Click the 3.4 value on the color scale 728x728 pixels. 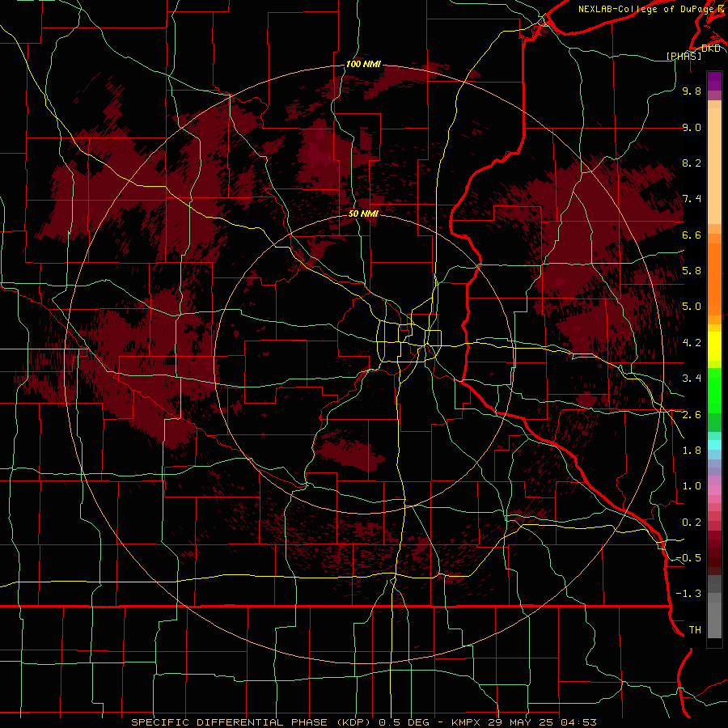(692, 379)
